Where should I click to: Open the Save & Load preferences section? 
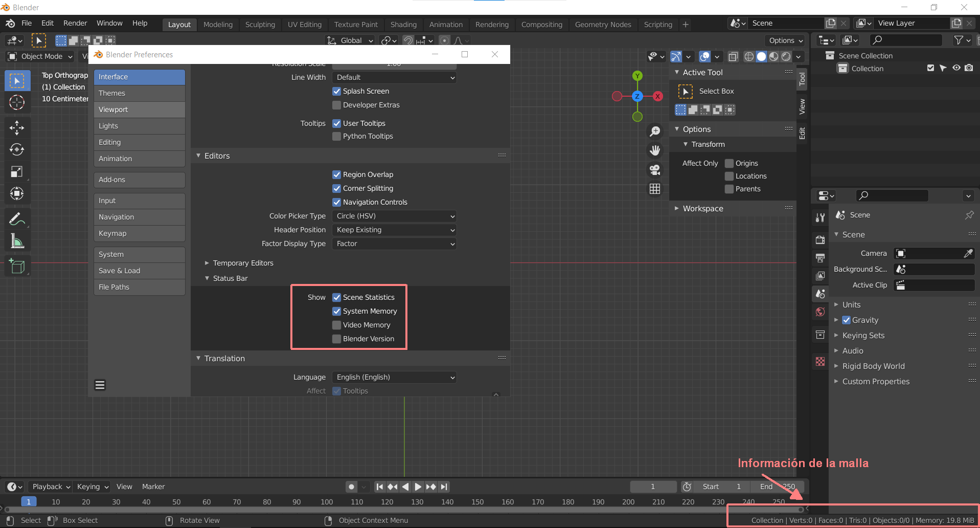click(x=139, y=271)
